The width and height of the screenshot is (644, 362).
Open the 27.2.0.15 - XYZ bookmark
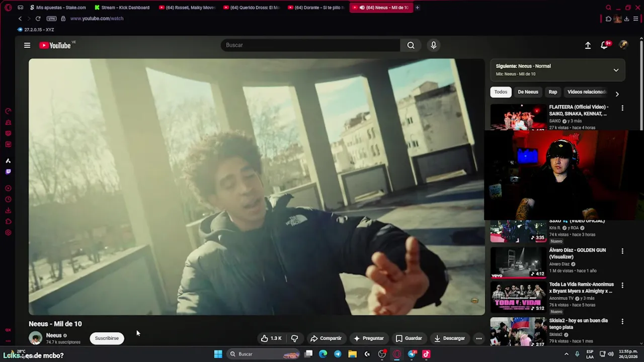pos(36,30)
